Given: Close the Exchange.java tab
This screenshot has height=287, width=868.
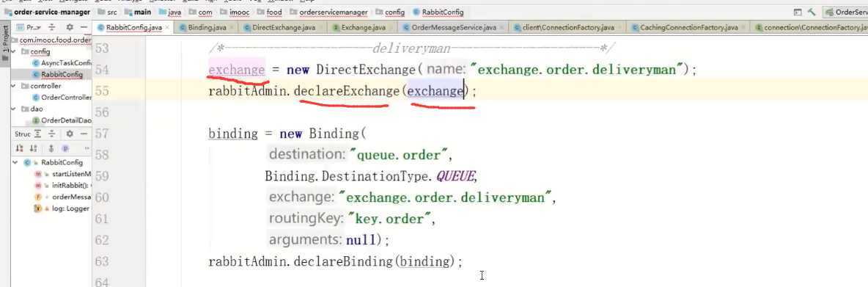Looking at the screenshot, I should (390, 26).
